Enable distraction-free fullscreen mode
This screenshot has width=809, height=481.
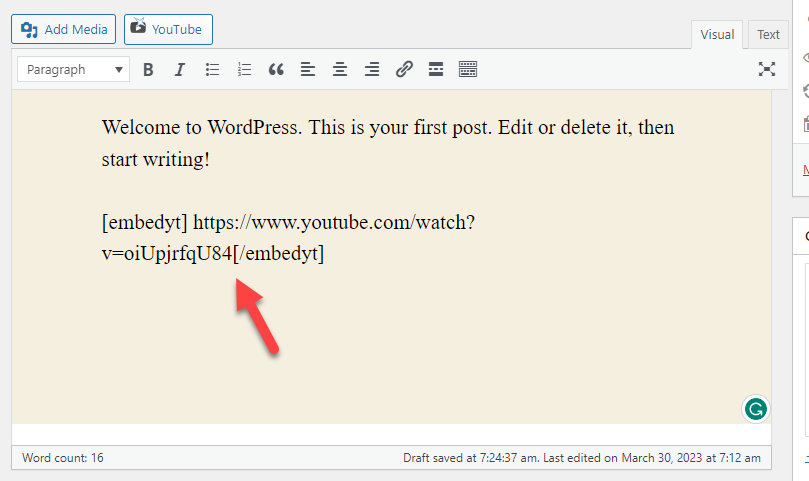[x=767, y=69]
